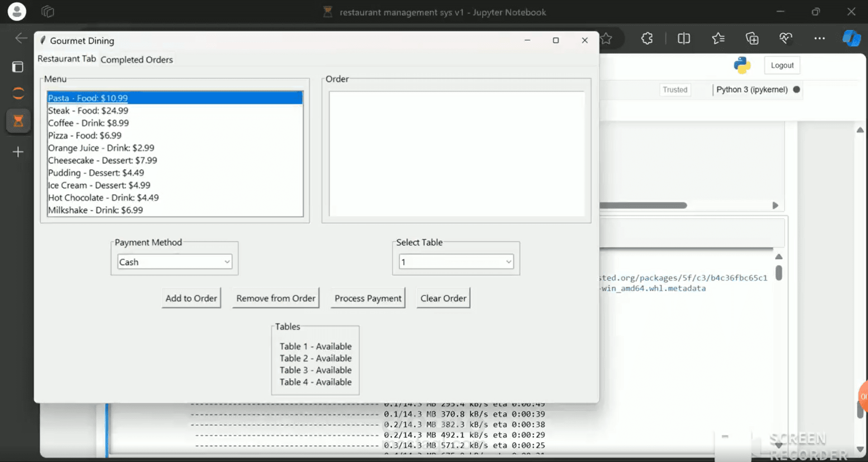868x462 pixels.
Task: Click the Python logo in Jupyter header
Action: pos(742,66)
